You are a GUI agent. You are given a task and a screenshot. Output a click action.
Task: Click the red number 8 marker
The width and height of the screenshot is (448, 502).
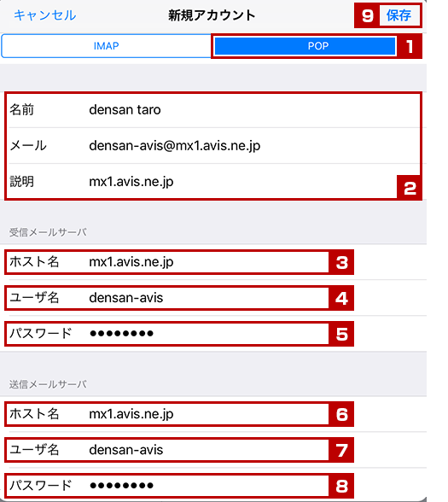click(341, 487)
